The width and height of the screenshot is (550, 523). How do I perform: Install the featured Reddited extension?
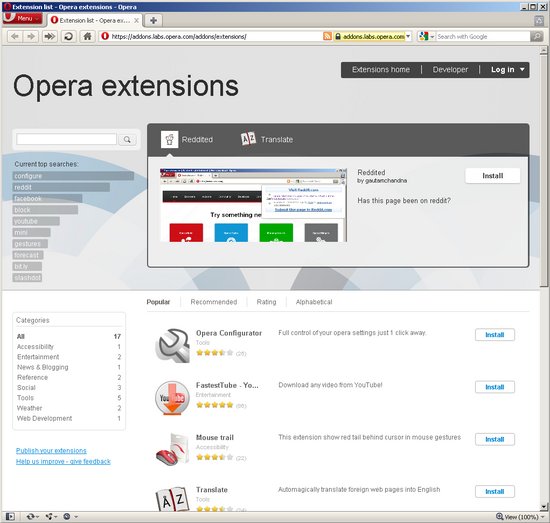coord(492,176)
